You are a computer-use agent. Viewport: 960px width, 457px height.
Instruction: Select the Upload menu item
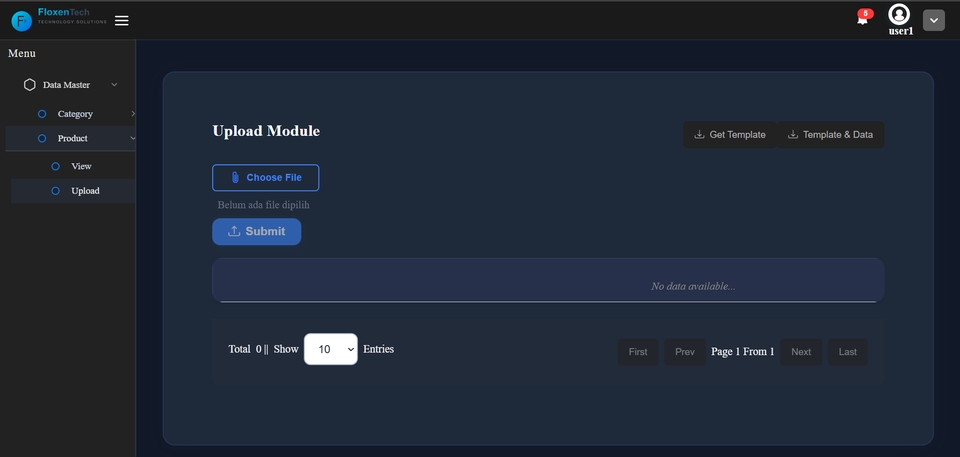(85, 191)
